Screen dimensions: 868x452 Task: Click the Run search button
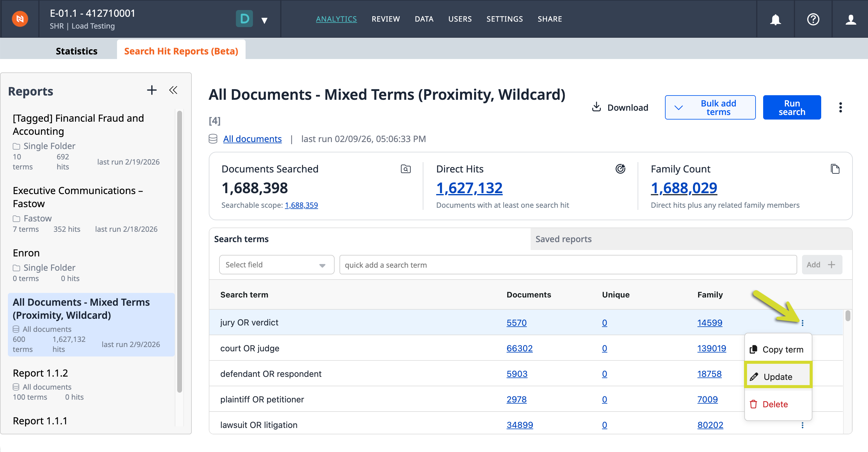(792, 107)
